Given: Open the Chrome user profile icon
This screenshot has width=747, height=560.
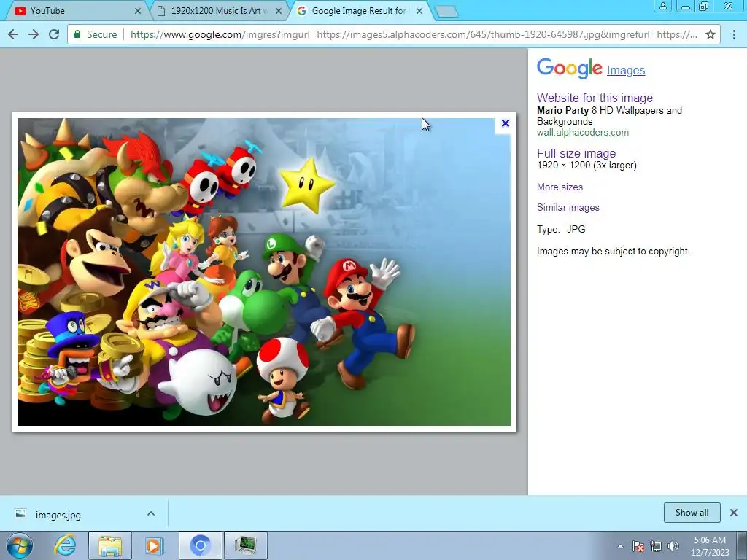Looking at the screenshot, I should pyautogui.click(x=662, y=6).
